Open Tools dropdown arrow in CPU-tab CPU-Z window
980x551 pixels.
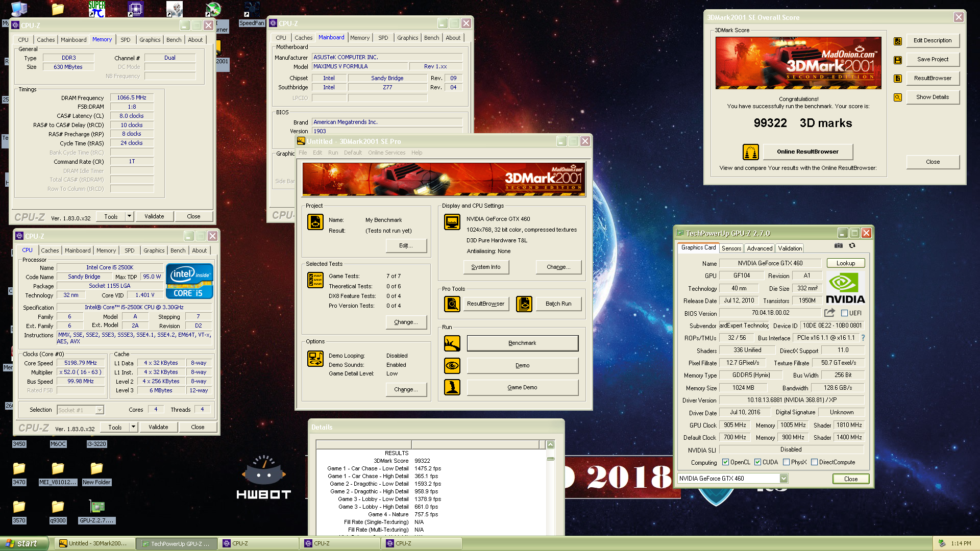point(133,427)
